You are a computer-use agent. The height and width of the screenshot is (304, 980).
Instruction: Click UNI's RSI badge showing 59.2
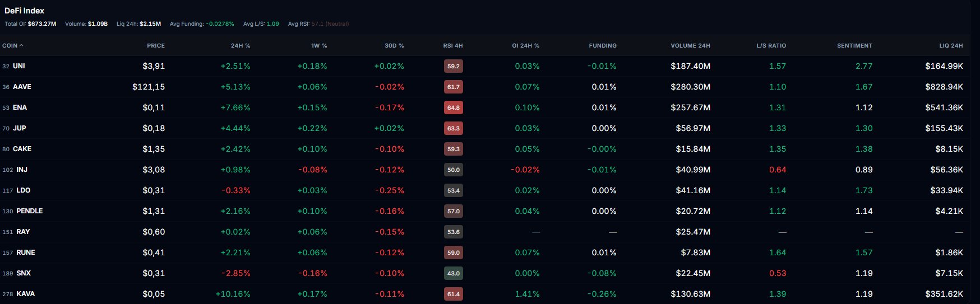tap(454, 66)
